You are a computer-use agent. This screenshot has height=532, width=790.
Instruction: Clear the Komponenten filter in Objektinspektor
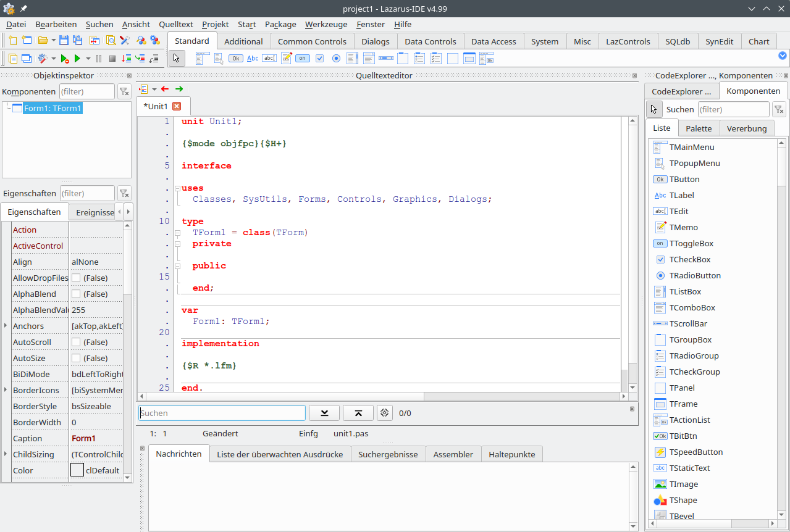point(124,91)
